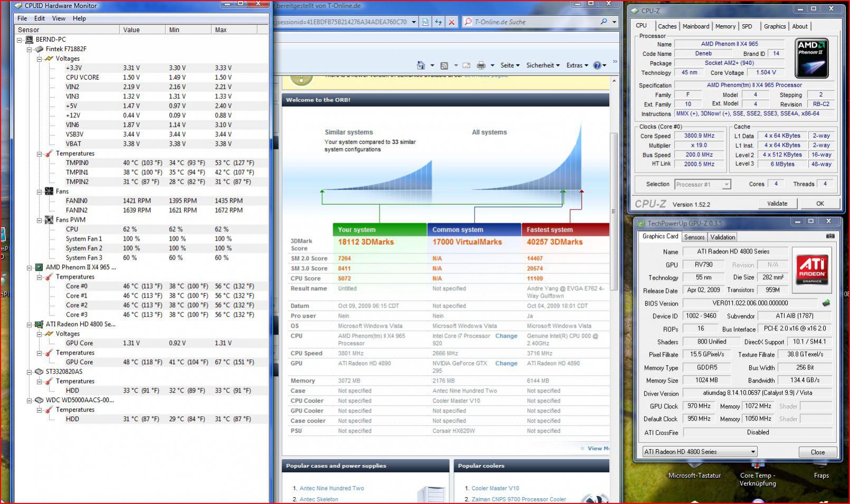Image resolution: width=850 pixels, height=504 pixels.
Task: Switch to the Caches tab in CPU-Z
Action: pos(667,26)
